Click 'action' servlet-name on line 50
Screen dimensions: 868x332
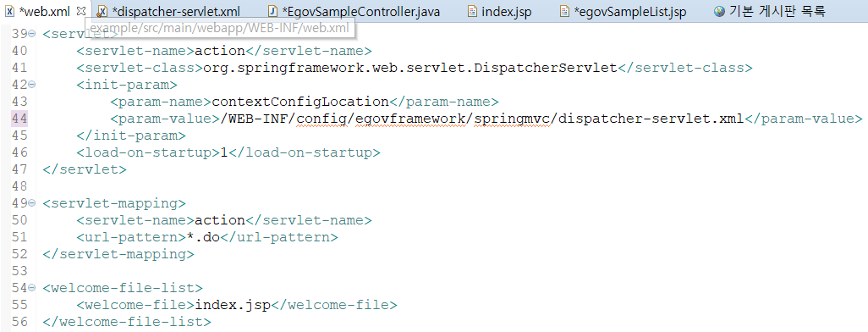(x=220, y=220)
